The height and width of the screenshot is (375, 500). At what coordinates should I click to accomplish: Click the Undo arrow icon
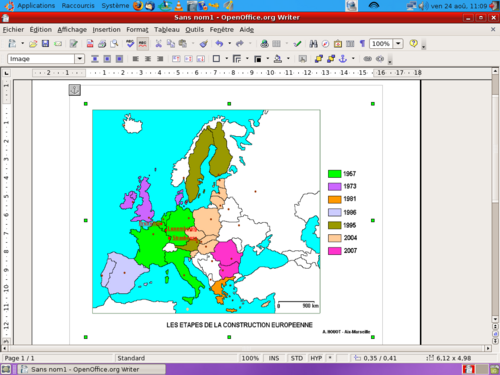tap(219, 44)
